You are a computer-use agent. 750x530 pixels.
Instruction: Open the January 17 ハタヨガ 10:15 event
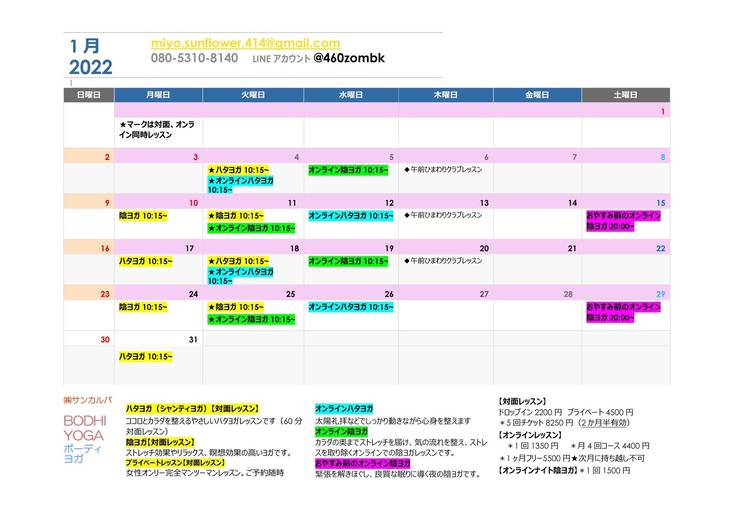pyautogui.click(x=146, y=262)
